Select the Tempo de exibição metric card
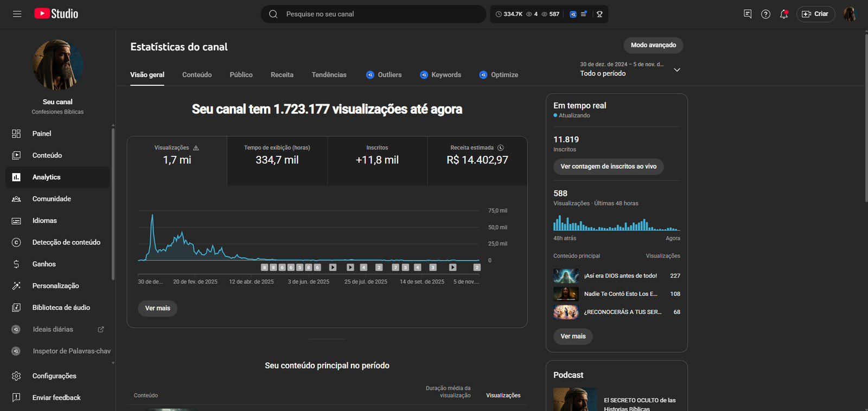Screen dimensions: 868x411 click(277, 161)
